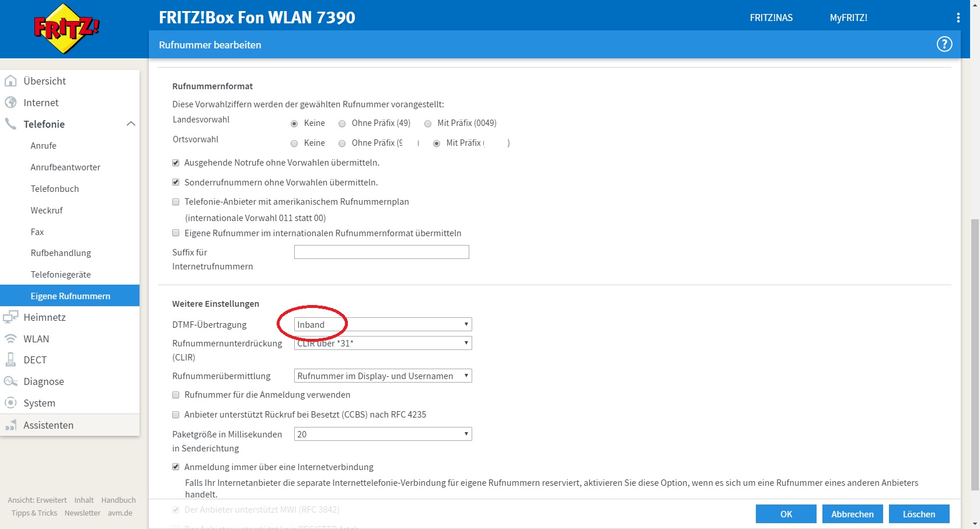Click the Internet globe icon
Screen dimensions: 980x529
pos(11,103)
